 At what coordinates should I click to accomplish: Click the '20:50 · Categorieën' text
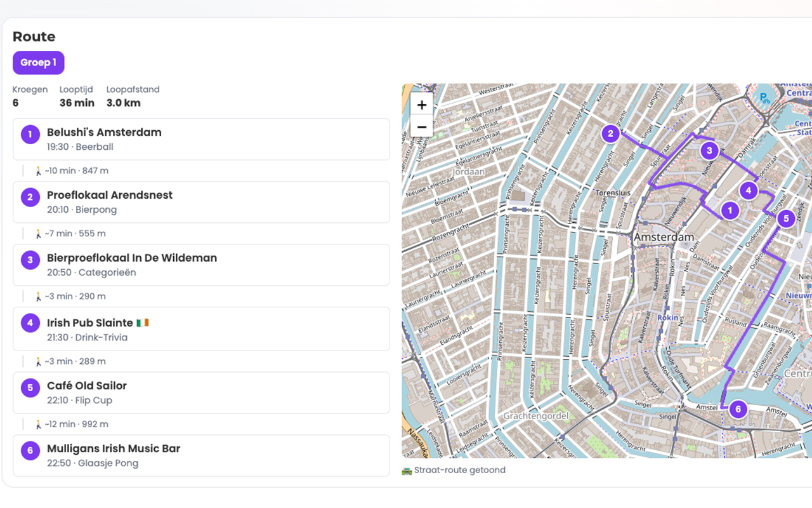pyautogui.click(x=91, y=273)
